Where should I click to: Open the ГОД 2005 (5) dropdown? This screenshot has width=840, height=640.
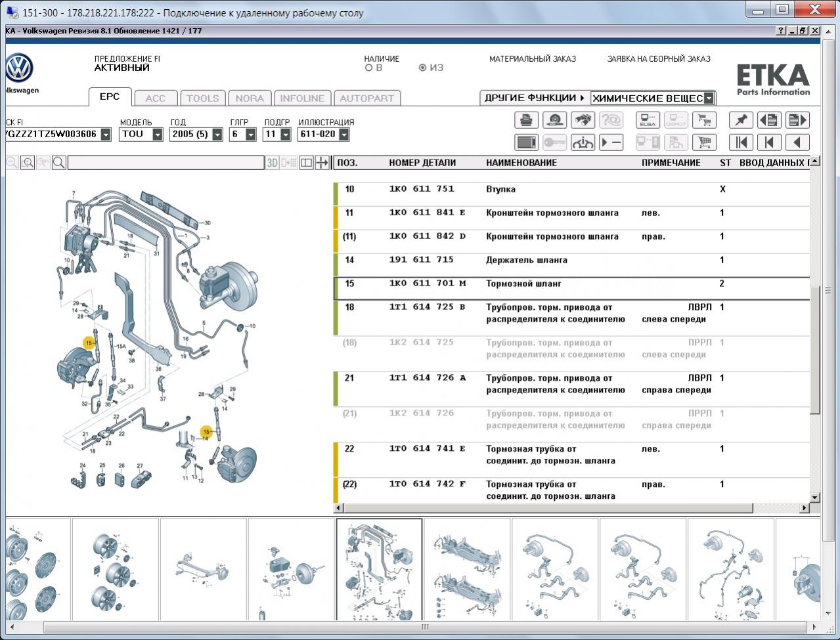217,134
